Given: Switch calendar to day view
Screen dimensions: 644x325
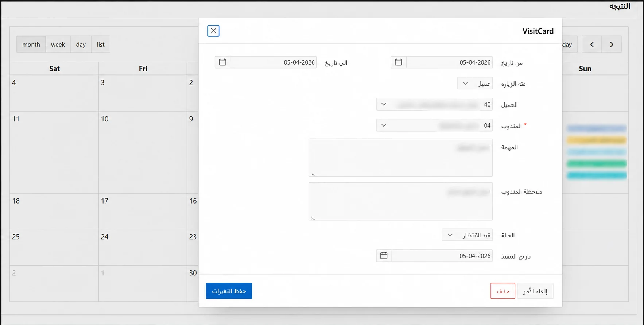Looking at the screenshot, I should [x=81, y=45].
